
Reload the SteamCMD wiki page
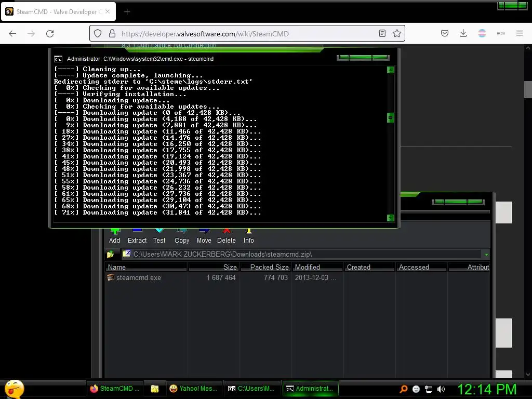pyautogui.click(x=50, y=34)
